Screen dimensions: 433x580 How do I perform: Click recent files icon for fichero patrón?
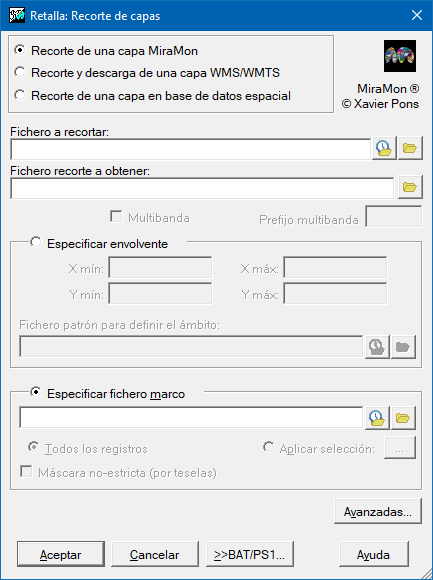coord(377,347)
